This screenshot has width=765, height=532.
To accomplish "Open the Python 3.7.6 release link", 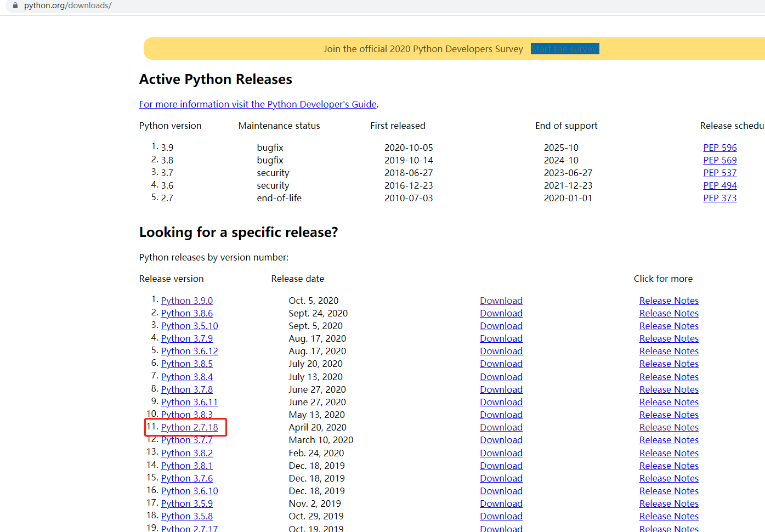I will (x=187, y=478).
